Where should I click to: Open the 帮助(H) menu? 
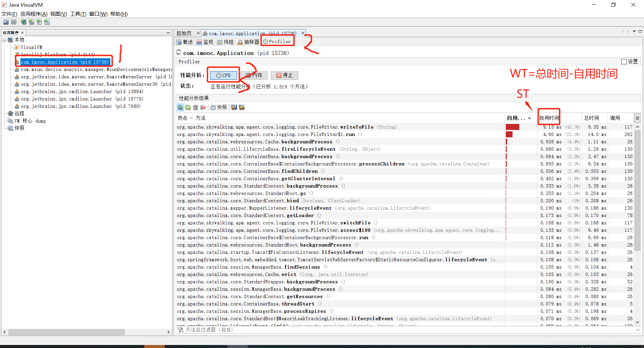coord(119,14)
